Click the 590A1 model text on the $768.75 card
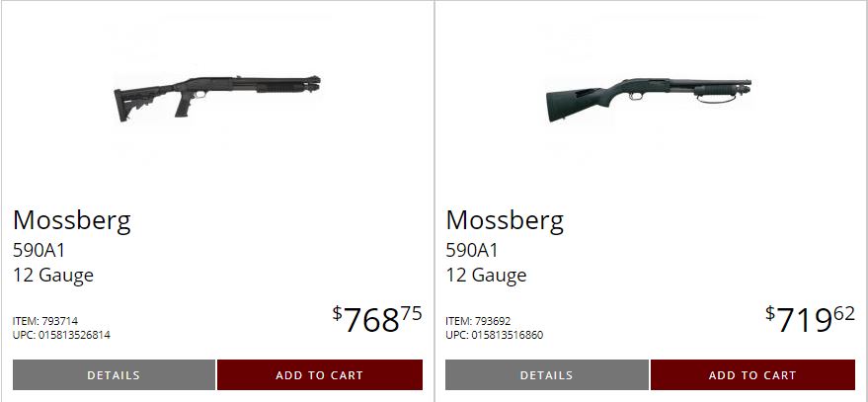868x402 pixels. tap(39, 250)
